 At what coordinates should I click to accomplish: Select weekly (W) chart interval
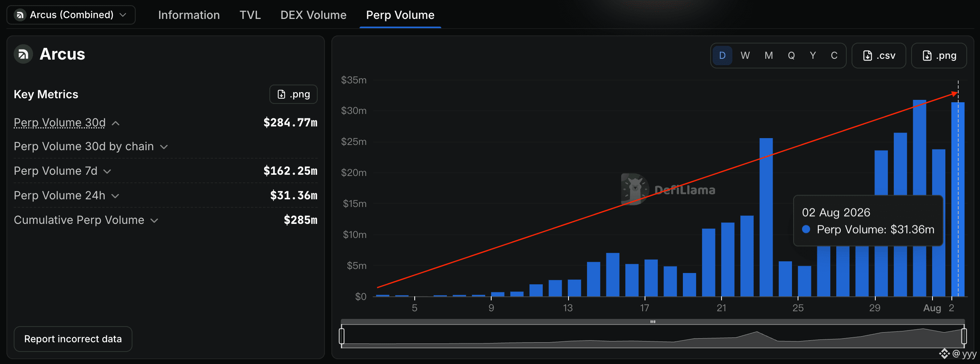(x=745, y=56)
